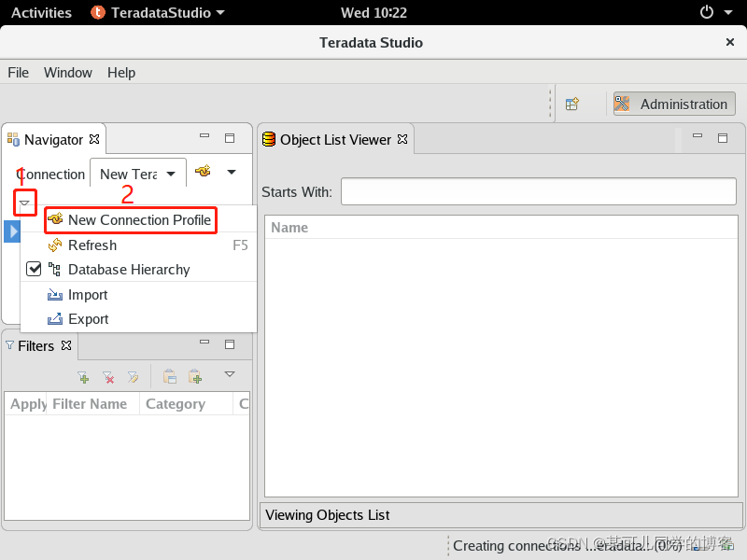Open the Window menu
The width and height of the screenshot is (747, 560).
(67, 72)
